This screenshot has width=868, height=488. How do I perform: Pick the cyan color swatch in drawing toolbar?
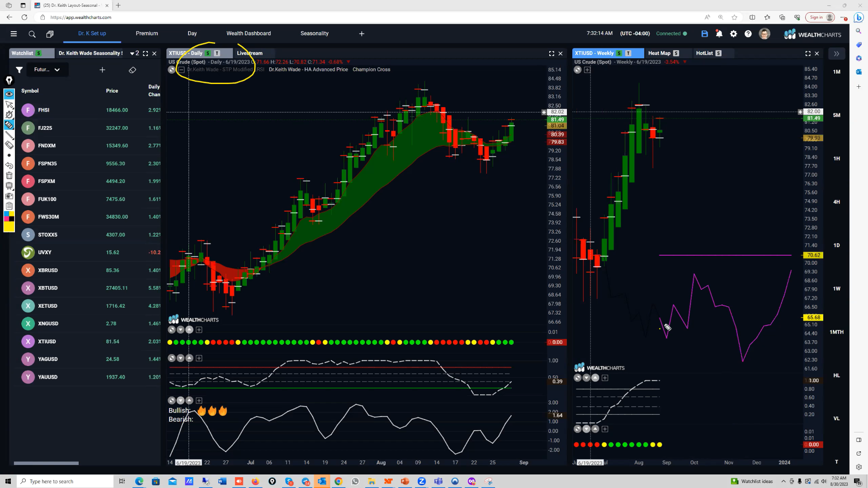click(6, 214)
